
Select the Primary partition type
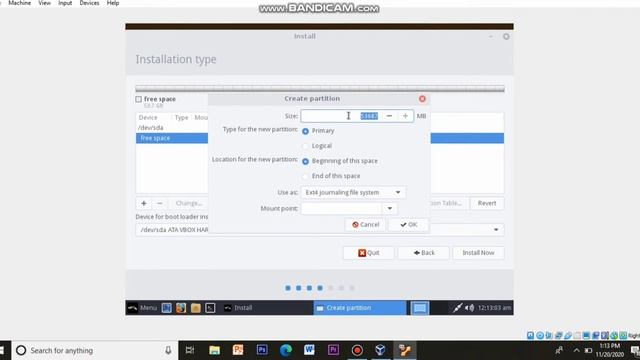pyautogui.click(x=305, y=131)
